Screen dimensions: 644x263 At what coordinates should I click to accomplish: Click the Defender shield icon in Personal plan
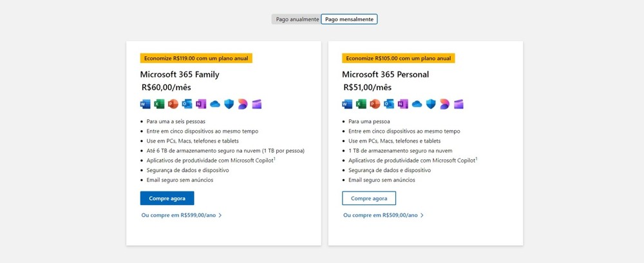point(430,104)
